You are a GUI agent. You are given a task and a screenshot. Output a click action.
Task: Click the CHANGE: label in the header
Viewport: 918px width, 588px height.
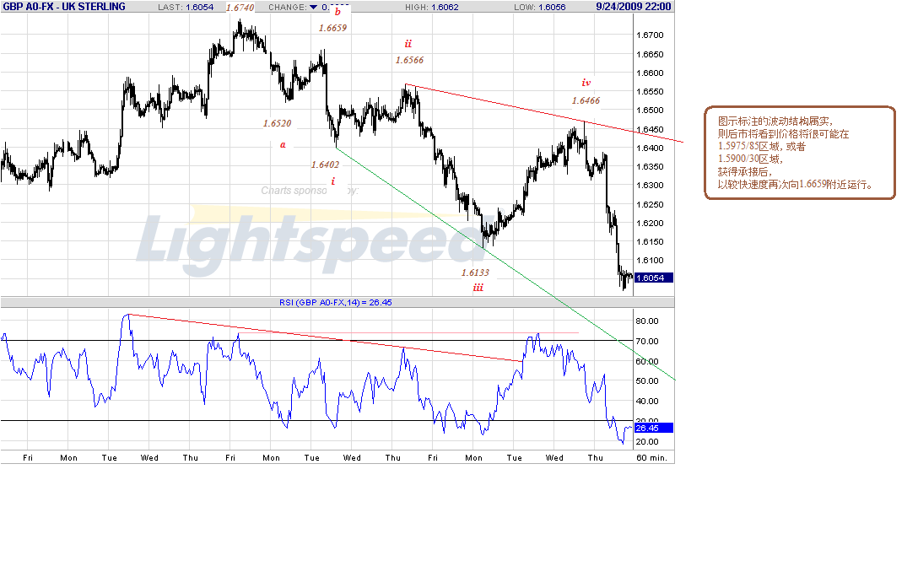287,7
